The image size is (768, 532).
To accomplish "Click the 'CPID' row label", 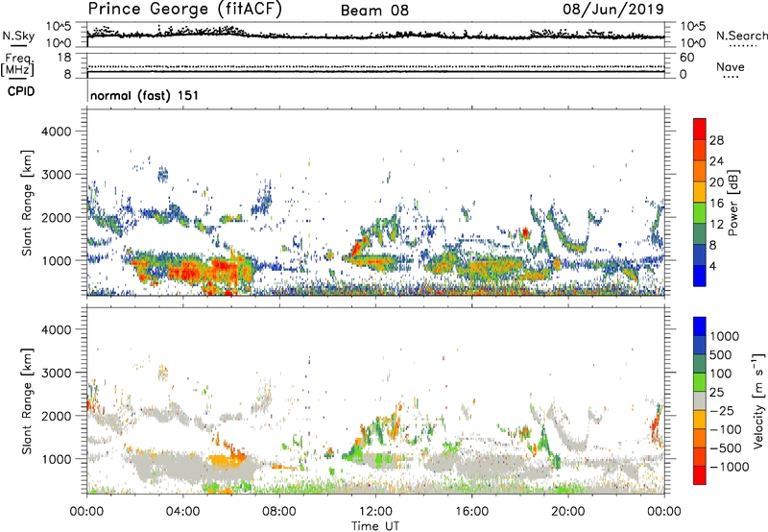I will tap(21, 91).
